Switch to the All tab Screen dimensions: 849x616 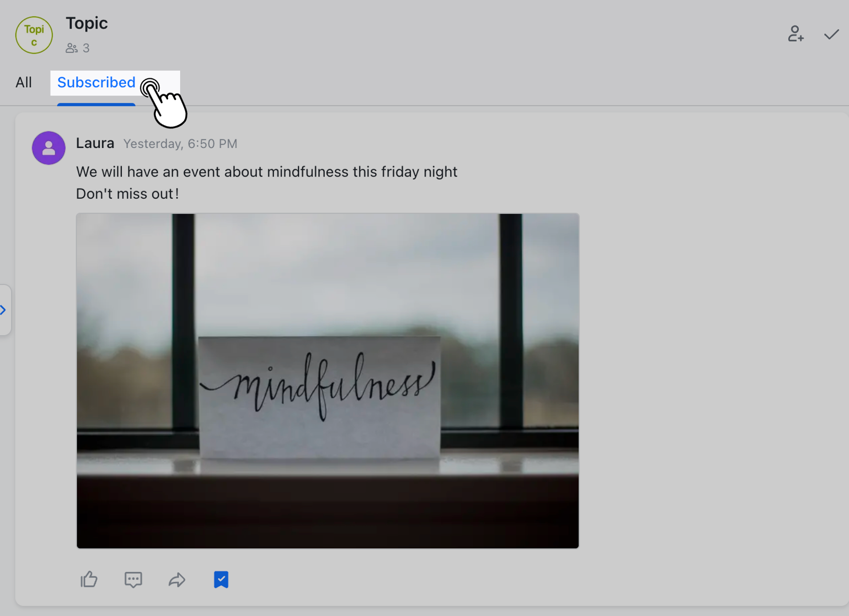pyautogui.click(x=23, y=82)
